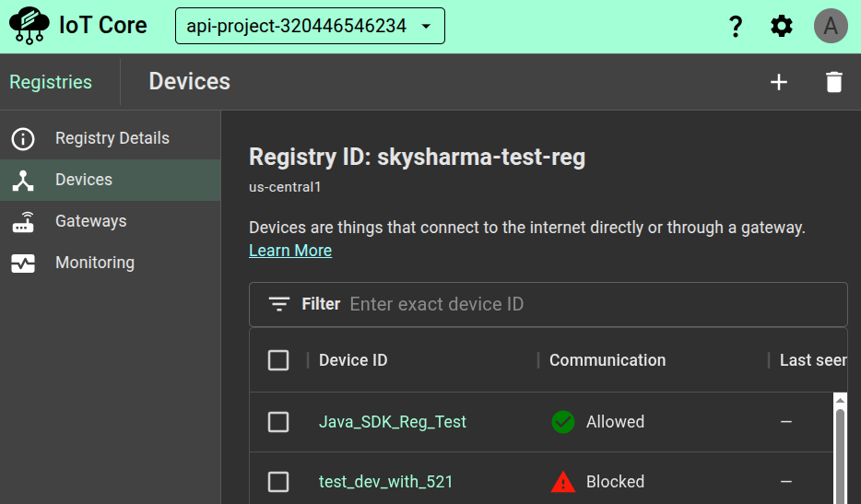
Task: Focus the exact device ID filter field
Action: 590,304
